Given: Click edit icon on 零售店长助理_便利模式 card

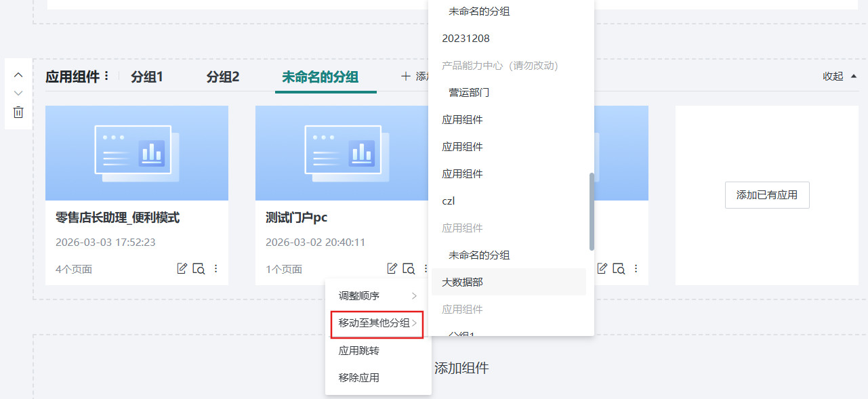Looking at the screenshot, I should point(182,269).
